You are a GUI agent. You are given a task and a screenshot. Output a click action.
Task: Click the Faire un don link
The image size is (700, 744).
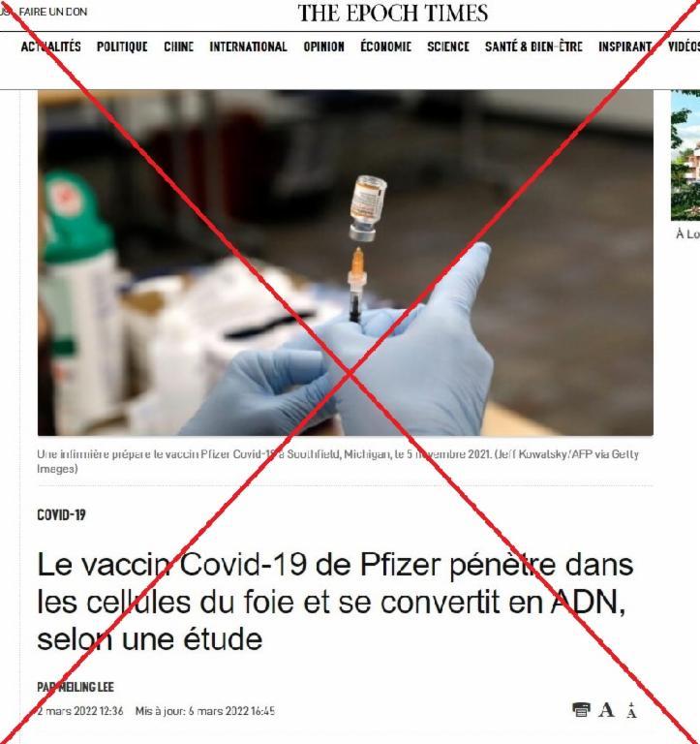coord(53,12)
